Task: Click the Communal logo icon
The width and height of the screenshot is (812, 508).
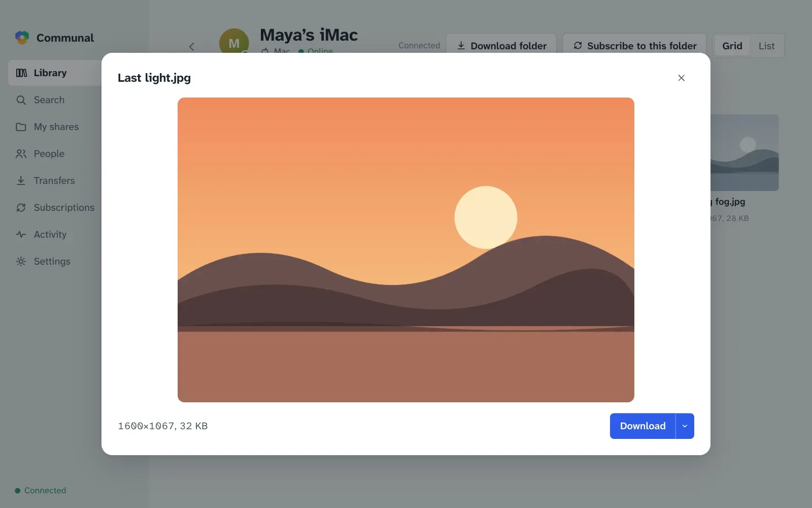Action: [x=22, y=37]
